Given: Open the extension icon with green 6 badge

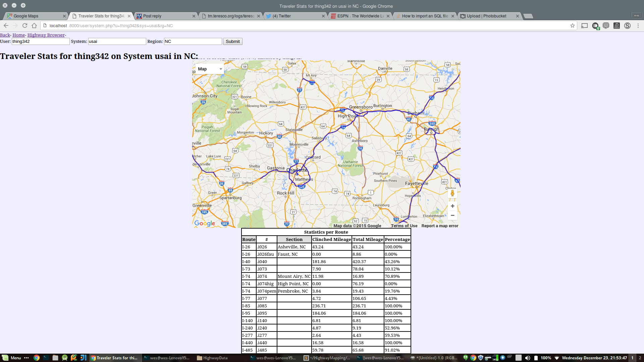Looking at the screenshot, I should click(596, 26).
